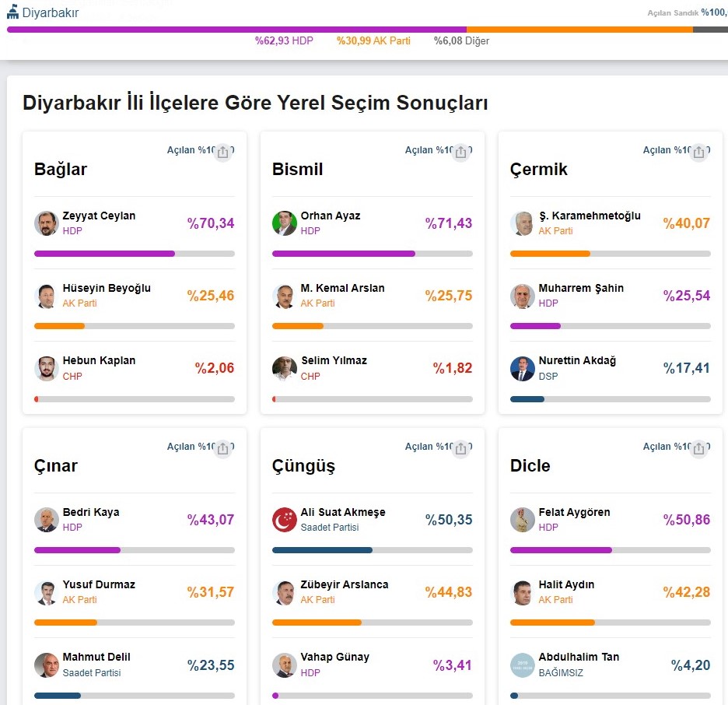Click the share icon on Çüngüş card

461,449
